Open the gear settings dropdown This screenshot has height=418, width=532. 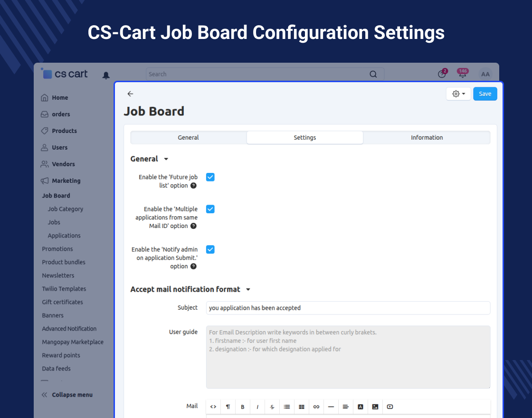(x=458, y=94)
